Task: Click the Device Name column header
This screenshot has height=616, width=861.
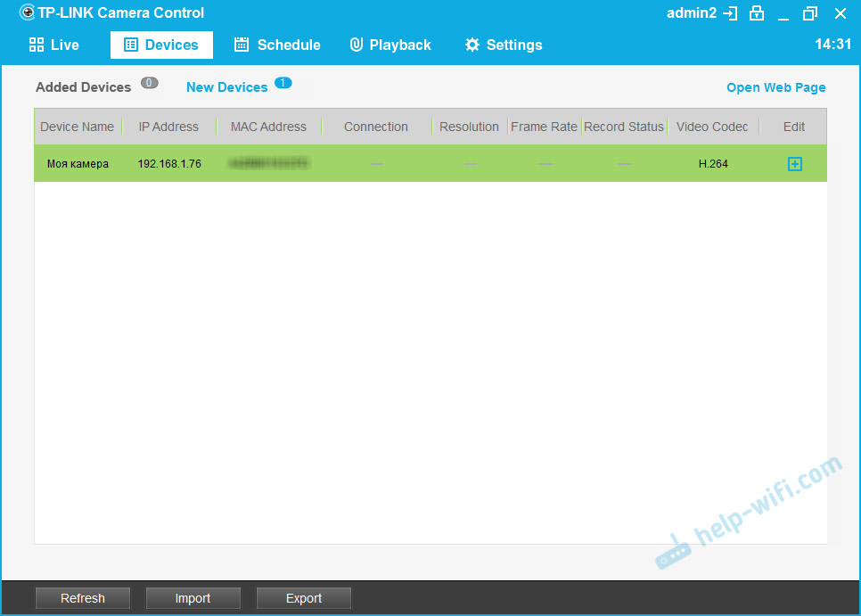Action: 77,127
